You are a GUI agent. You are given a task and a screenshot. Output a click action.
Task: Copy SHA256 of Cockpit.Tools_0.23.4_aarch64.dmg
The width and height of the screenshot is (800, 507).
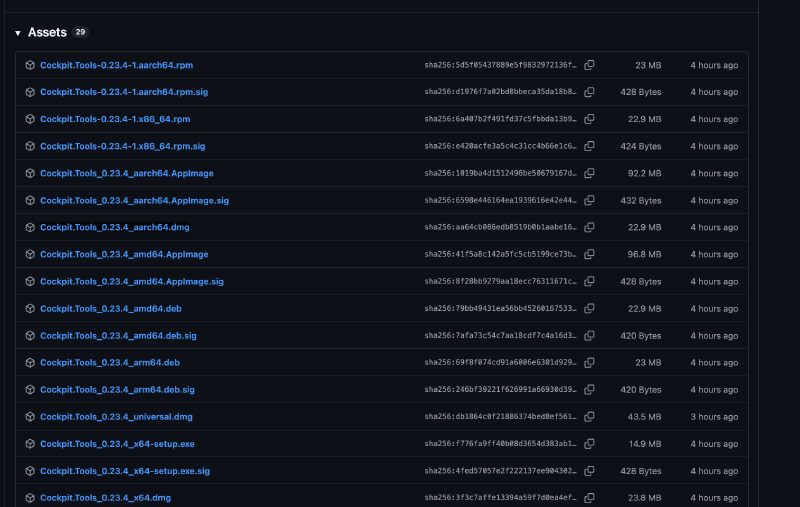tap(589, 227)
